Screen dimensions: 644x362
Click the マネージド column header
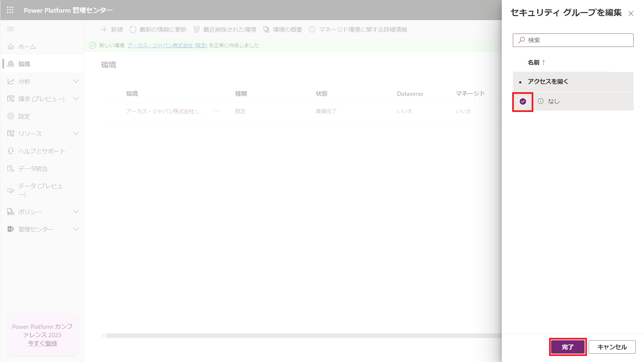[470, 94]
